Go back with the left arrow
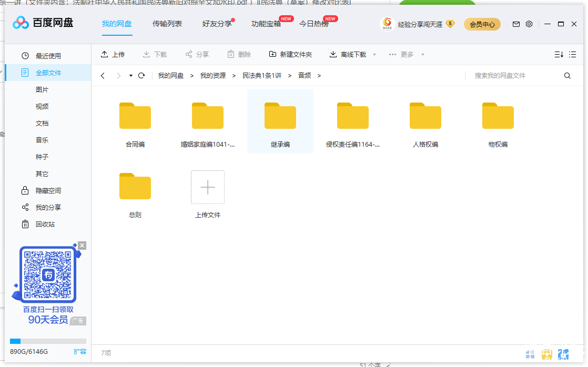The image size is (588, 367). (103, 76)
